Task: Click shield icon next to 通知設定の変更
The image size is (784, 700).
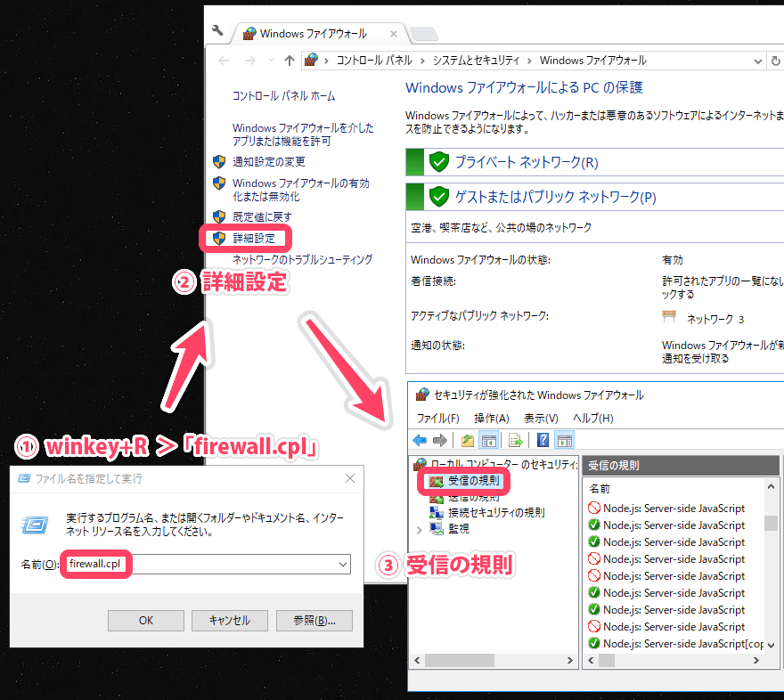Action: coord(219,161)
